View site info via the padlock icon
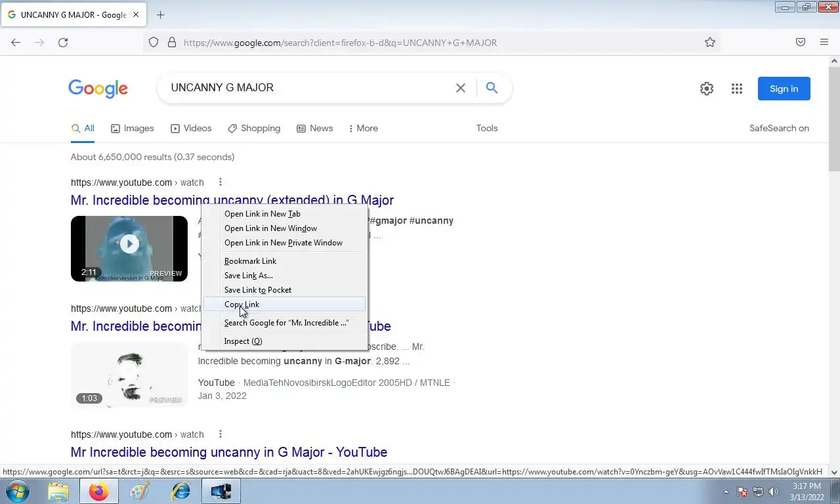840x504 pixels. point(172,42)
